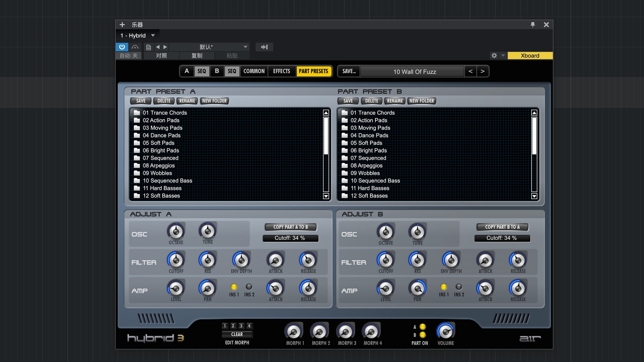Viewport: 644px width, 362px height.
Task: Toggle Part A on indicator
Action: 423,327
